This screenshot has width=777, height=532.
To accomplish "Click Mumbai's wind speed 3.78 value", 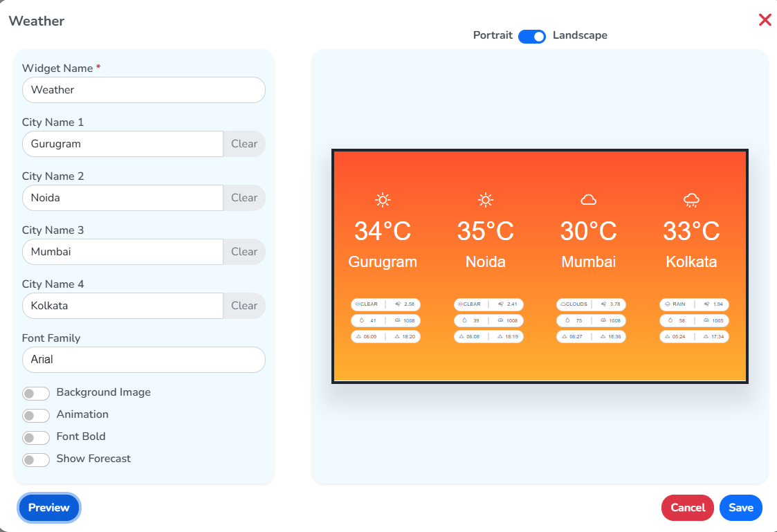I will coord(615,304).
